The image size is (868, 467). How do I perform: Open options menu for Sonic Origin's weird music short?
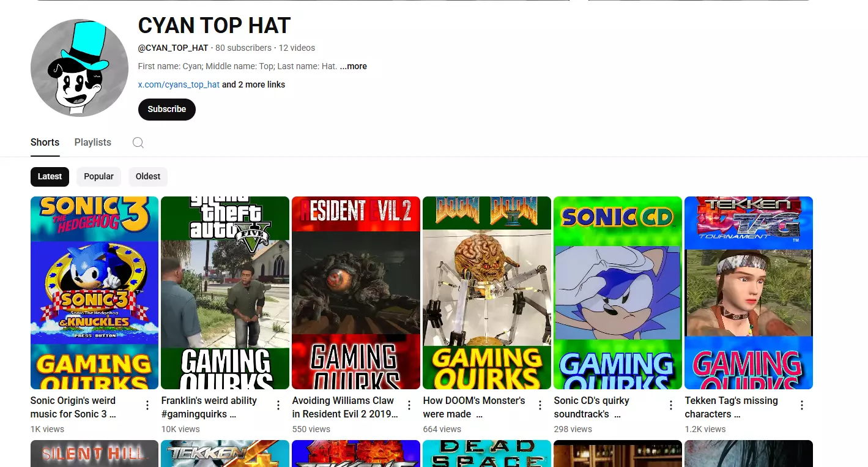coord(147,405)
